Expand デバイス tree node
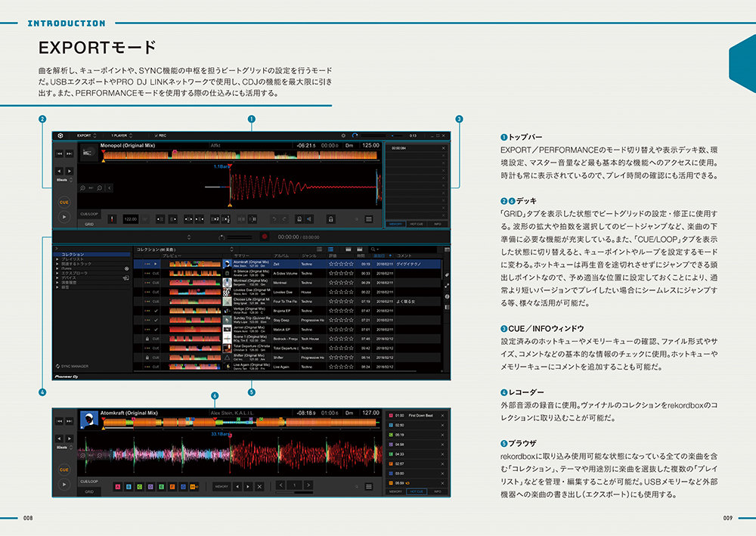Image resolution: width=756 pixels, height=536 pixels. [57, 277]
